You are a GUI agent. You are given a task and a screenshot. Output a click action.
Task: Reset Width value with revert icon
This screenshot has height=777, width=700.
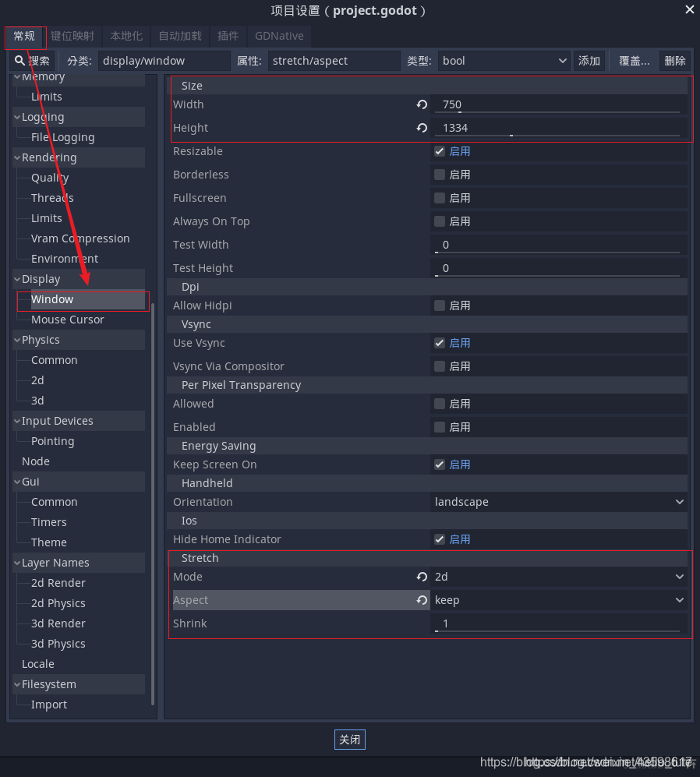coord(422,104)
